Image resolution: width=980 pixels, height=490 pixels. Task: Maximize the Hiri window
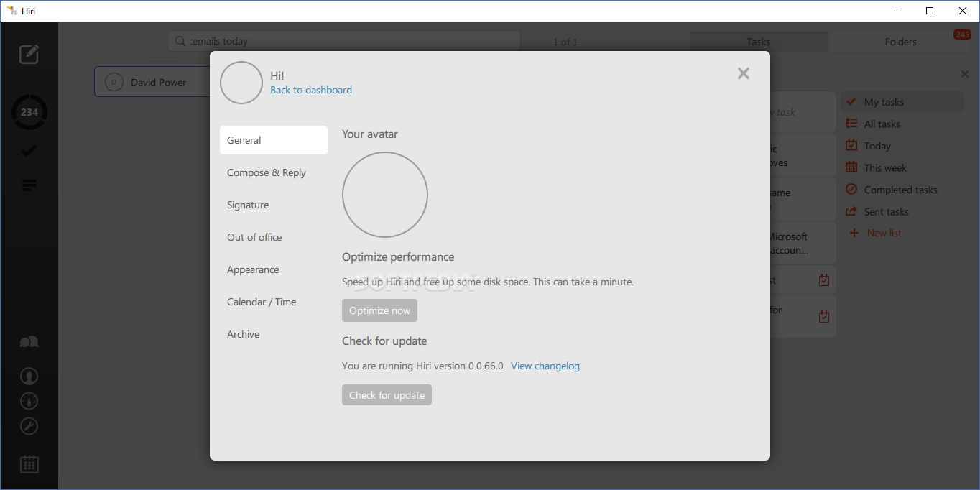click(x=930, y=11)
